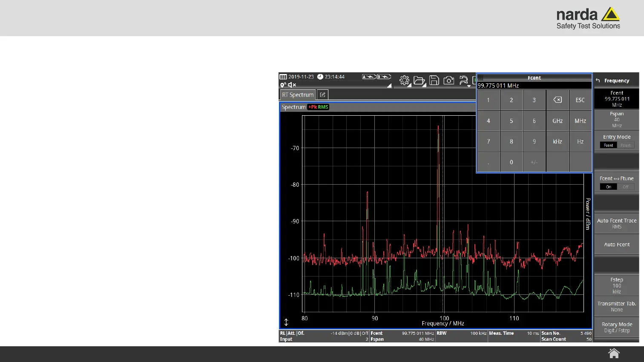Click the Meas. Time 10 ms status field
This screenshot has height=362, width=644.
[x=514, y=333]
